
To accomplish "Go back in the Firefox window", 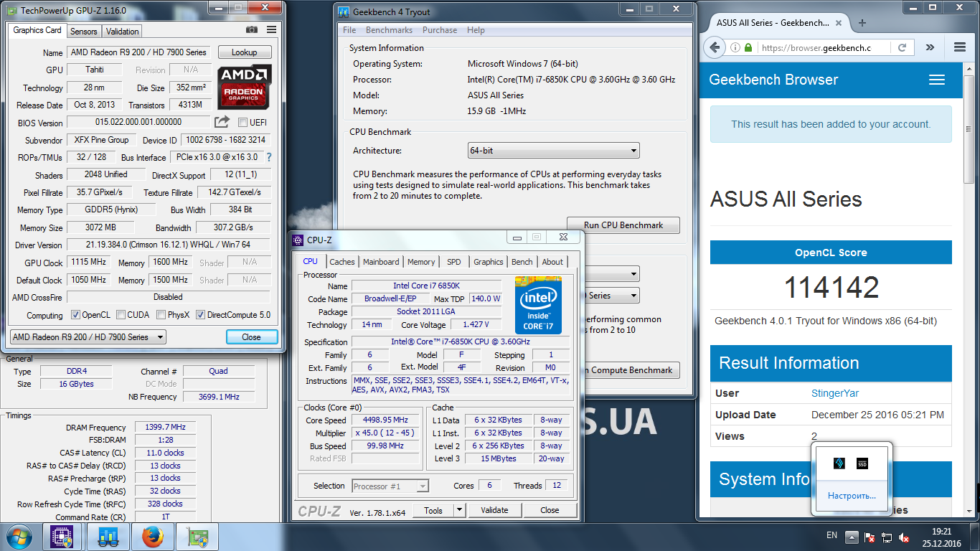I will (715, 47).
